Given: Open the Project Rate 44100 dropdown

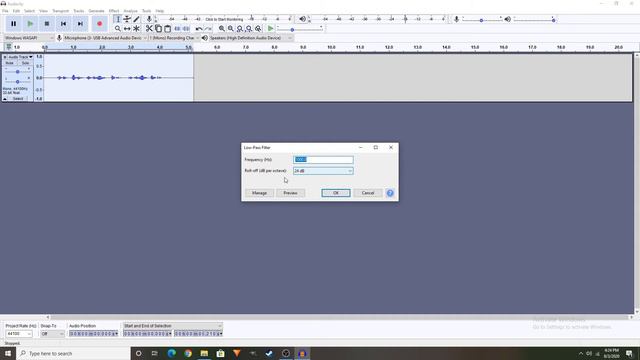Looking at the screenshot, I should coord(19,333).
